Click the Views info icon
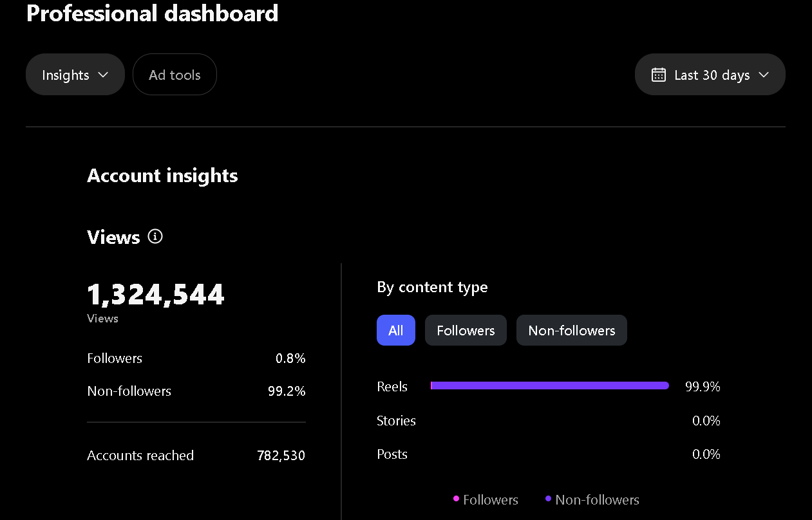This screenshot has height=520, width=812. tap(155, 237)
